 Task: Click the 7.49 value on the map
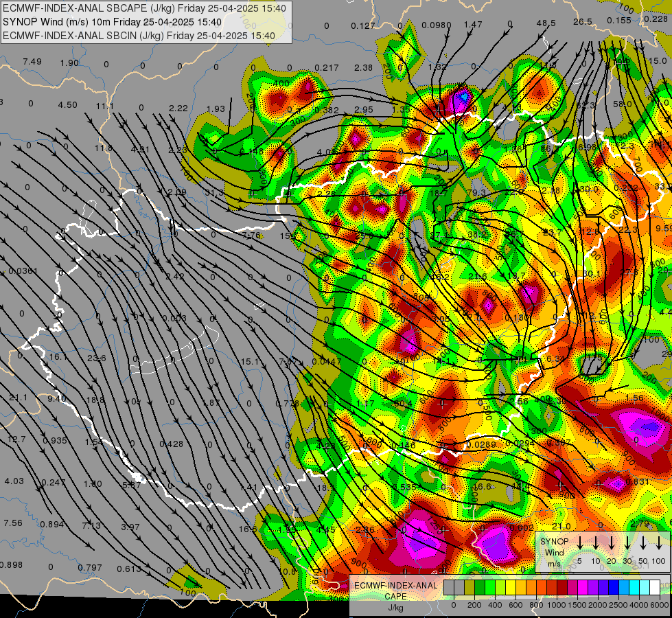click(x=32, y=62)
